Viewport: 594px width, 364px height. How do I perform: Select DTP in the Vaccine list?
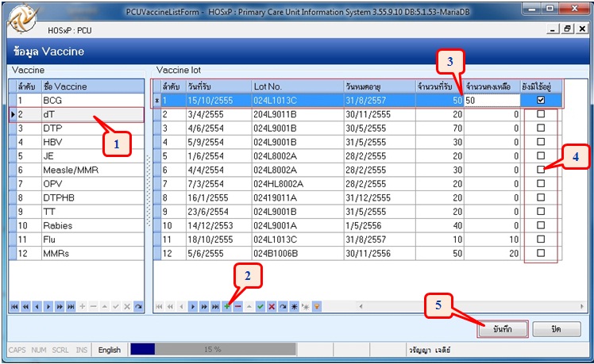[x=76, y=128]
